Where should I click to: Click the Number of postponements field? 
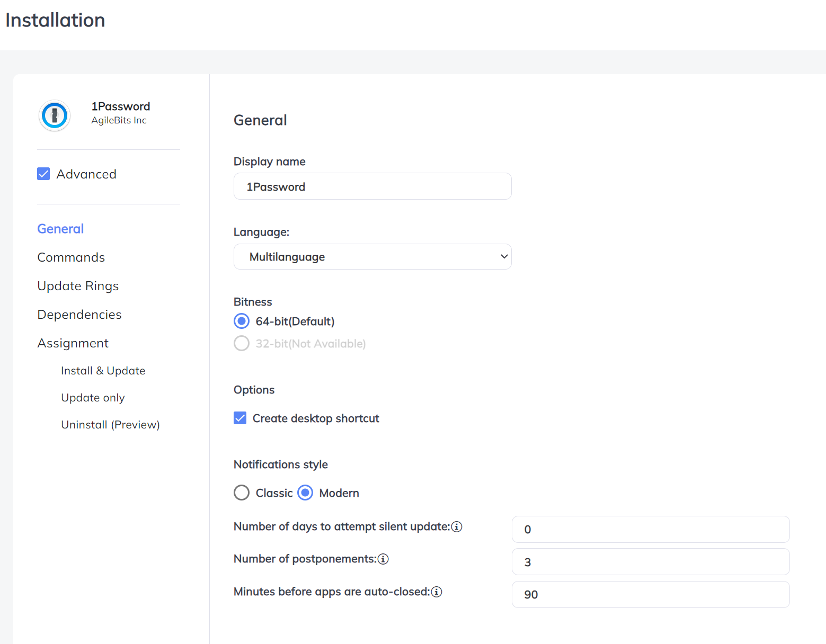tap(650, 562)
